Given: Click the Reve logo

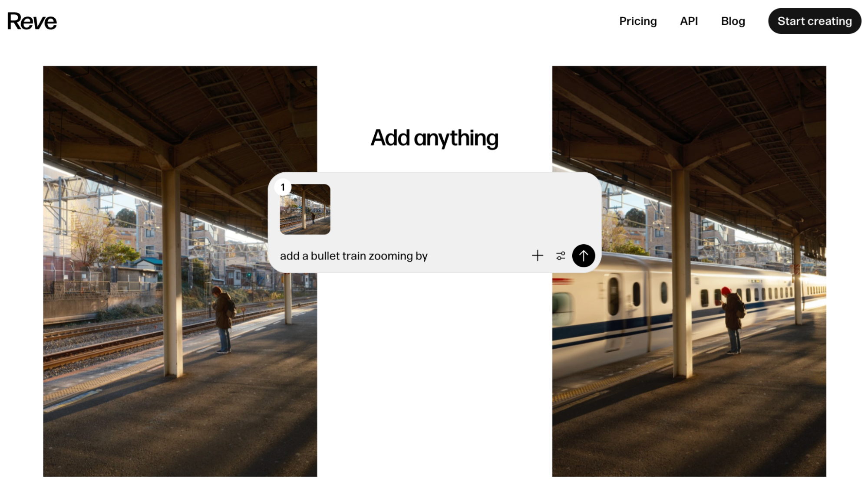Looking at the screenshot, I should [x=32, y=21].
